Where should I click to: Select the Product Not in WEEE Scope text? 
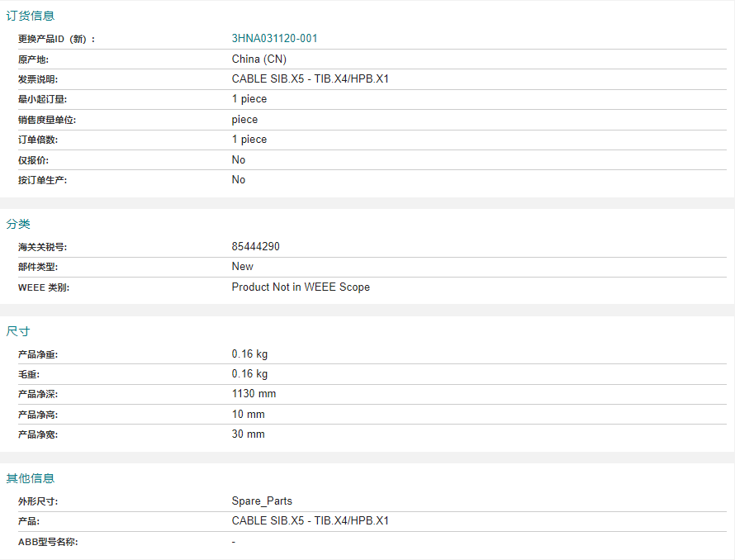[x=301, y=287]
